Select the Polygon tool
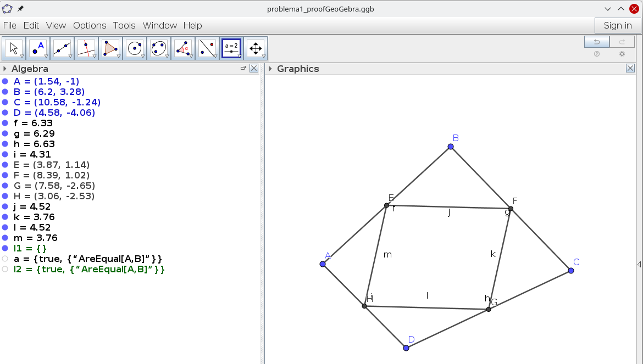This screenshot has width=643, height=364. click(x=110, y=48)
